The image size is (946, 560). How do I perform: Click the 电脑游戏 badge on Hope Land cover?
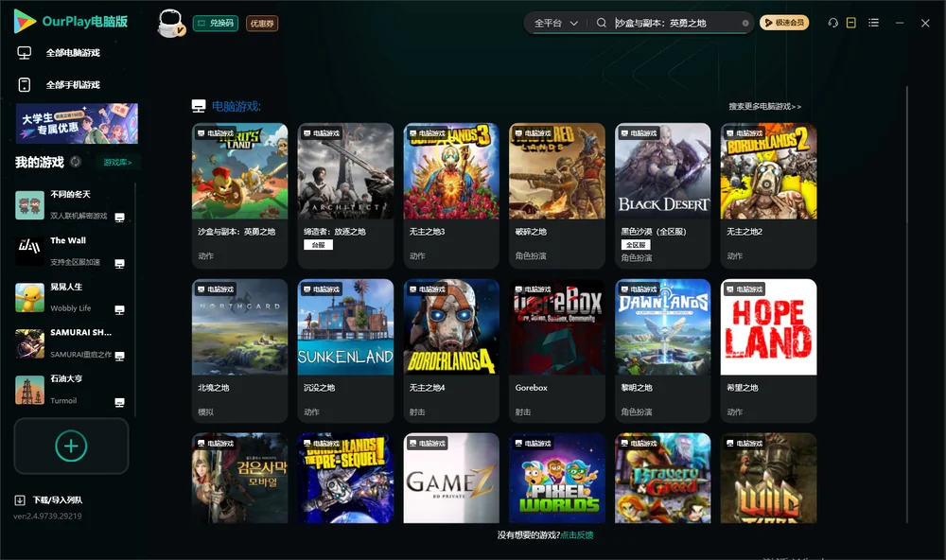(744, 289)
